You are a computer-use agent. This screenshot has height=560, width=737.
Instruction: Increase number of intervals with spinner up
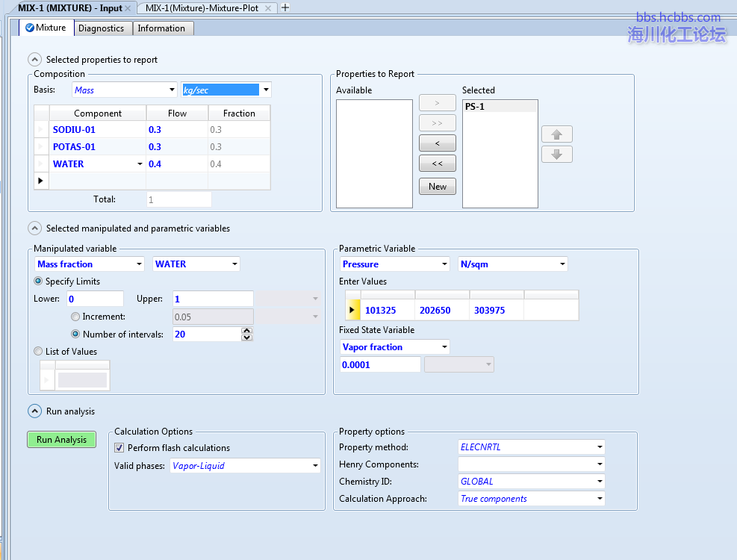coord(246,331)
